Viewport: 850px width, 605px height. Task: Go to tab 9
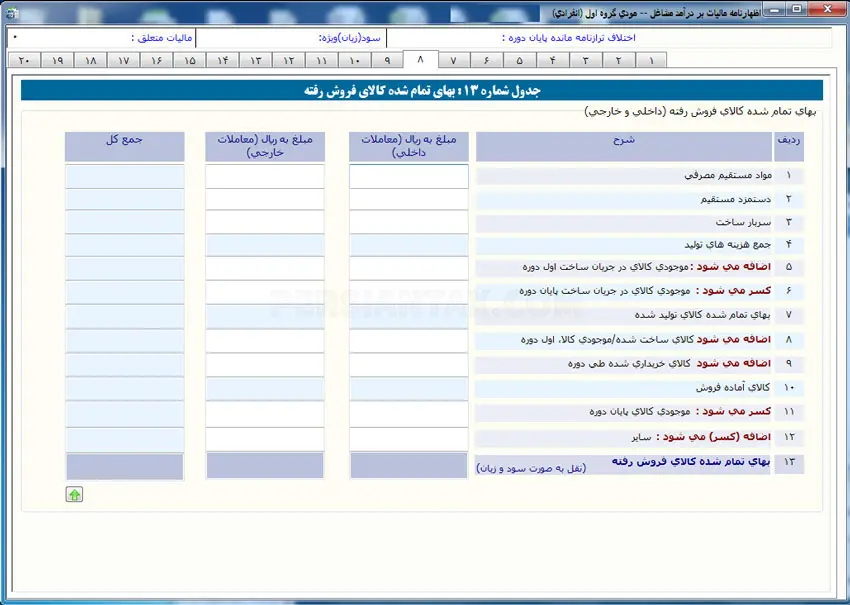(387, 60)
